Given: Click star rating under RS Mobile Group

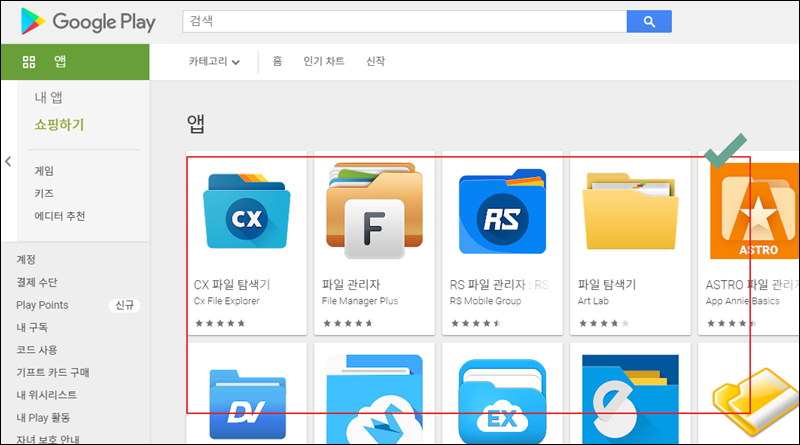Looking at the screenshot, I should tap(476, 323).
